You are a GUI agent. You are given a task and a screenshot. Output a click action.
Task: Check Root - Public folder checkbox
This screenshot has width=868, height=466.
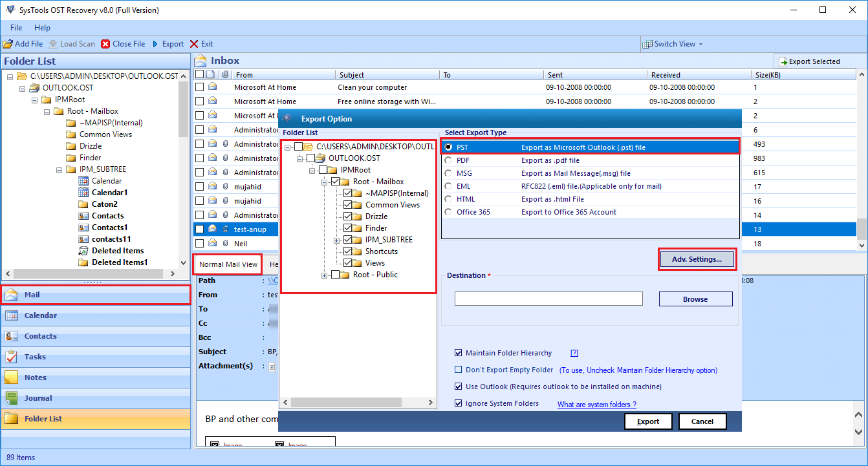tap(335, 275)
